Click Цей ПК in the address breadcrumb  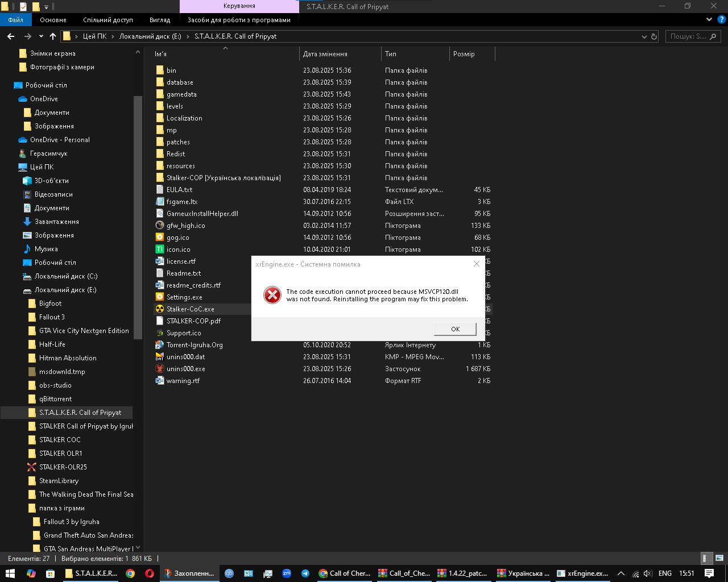(x=94, y=36)
